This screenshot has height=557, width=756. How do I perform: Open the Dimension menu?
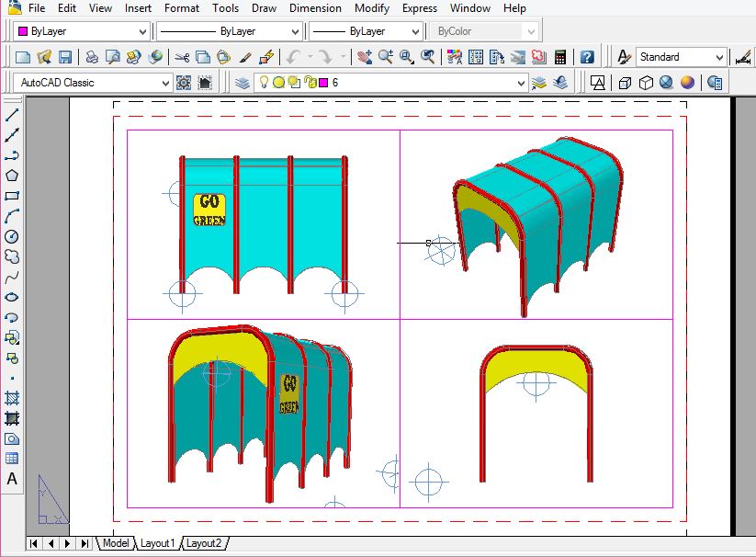click(x=315, y=8)
